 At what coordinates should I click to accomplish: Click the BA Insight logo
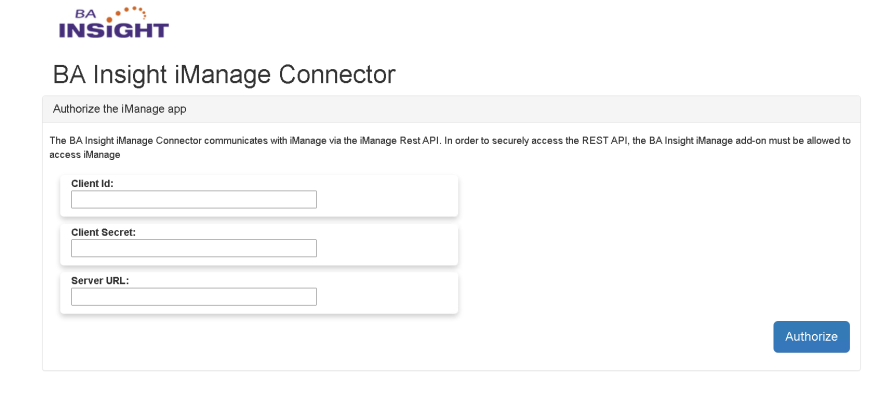pyautogui.click(x=113, y=22)
